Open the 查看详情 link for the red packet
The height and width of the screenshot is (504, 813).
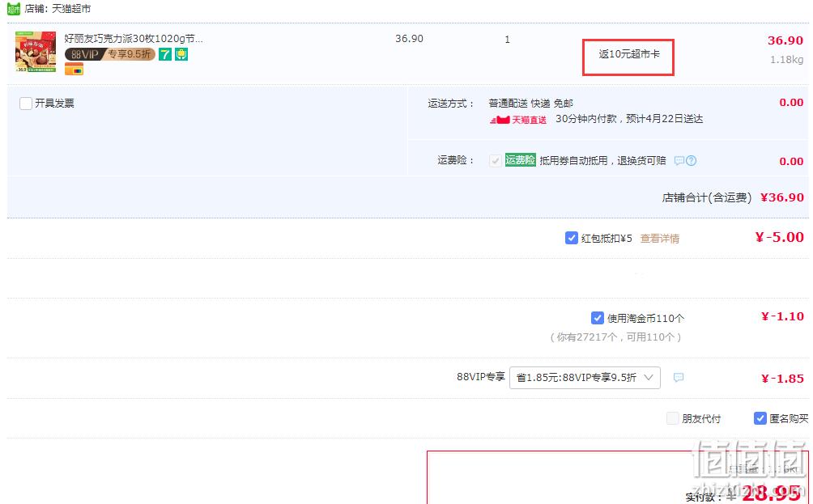[x=659, y=239]
